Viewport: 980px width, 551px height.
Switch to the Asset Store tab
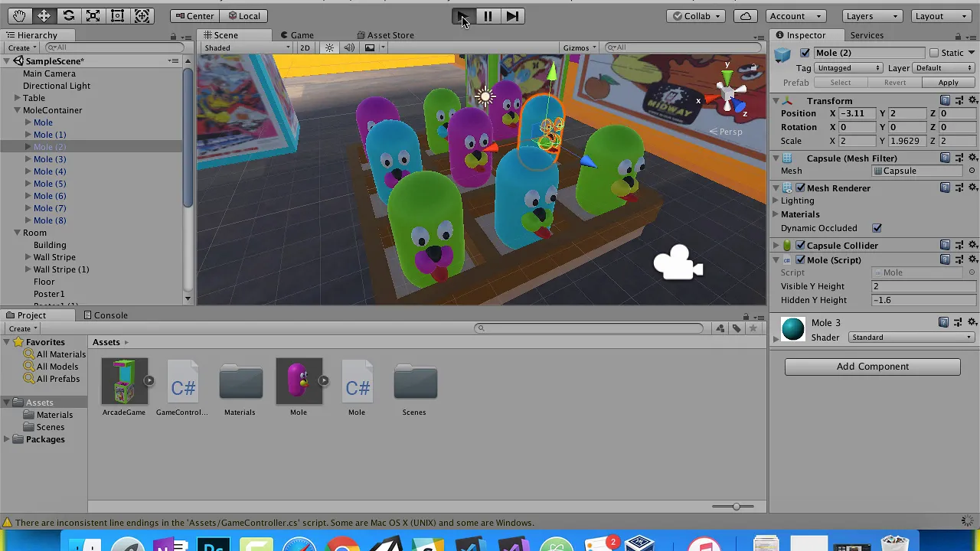(x=385, y=35)
